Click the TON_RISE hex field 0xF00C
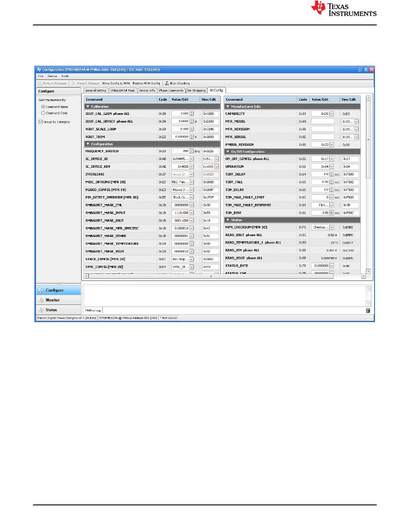This screenshot has height=532, width=409. (350, 212)
